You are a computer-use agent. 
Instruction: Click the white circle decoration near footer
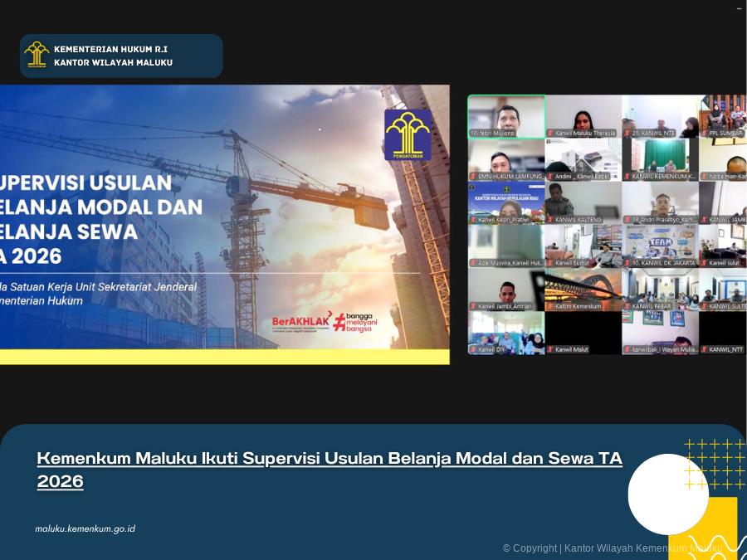[x=668, y=494]
